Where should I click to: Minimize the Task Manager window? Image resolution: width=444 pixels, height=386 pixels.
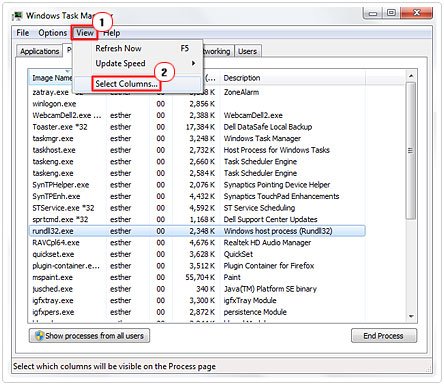(373, 13)
